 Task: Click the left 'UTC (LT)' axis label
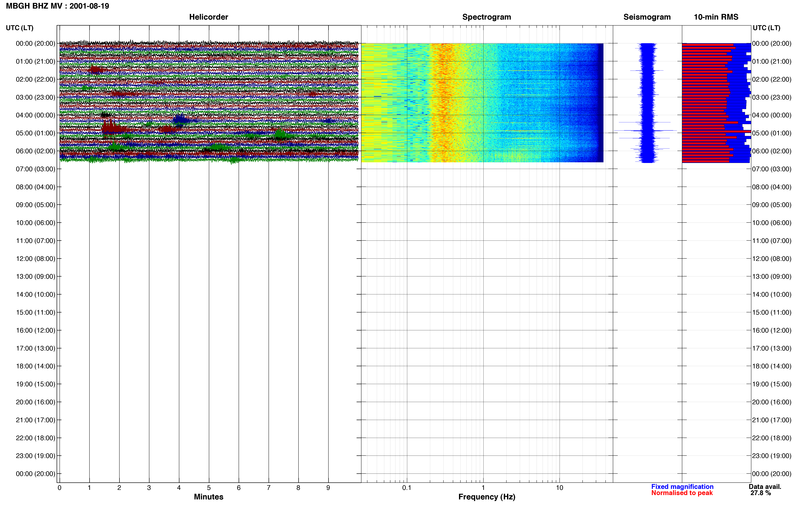(19, 28)
